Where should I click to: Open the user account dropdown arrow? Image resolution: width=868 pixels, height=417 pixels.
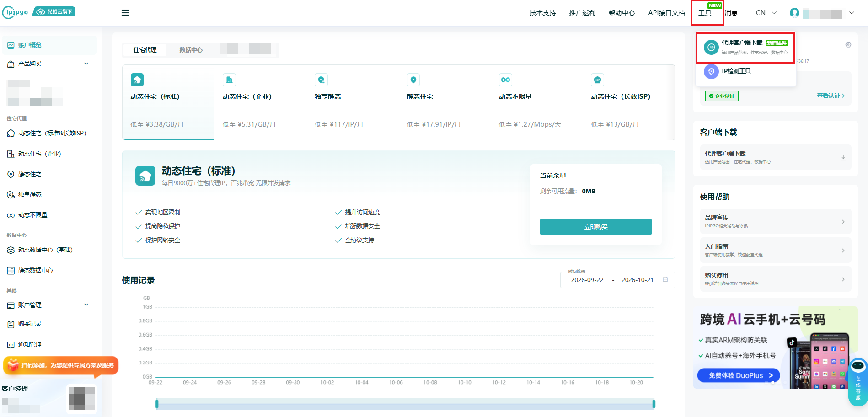point(852,13)
